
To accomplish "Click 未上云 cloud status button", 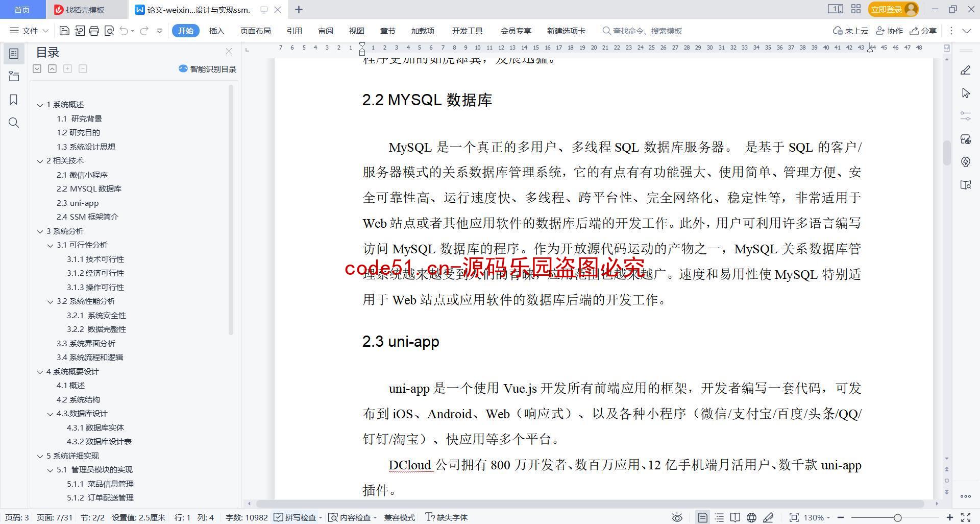I will point(850,31).
